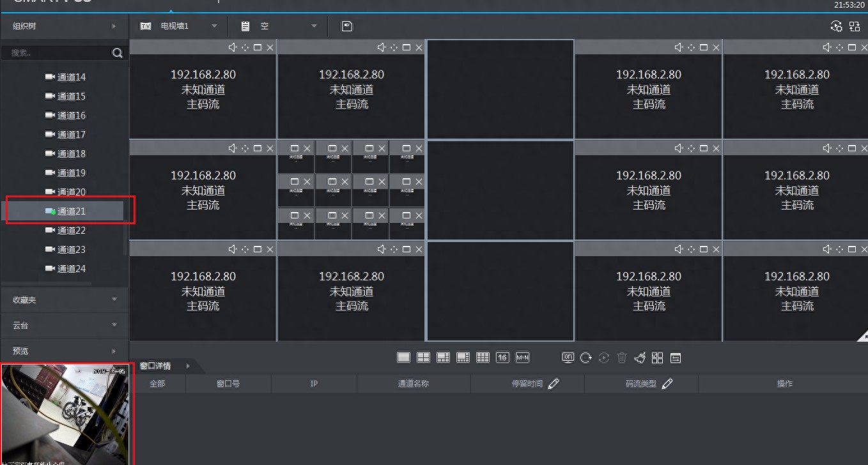Open the 窗口详情 tab
The width and height of the screenshot is (868, 465).
pos(155,366)
